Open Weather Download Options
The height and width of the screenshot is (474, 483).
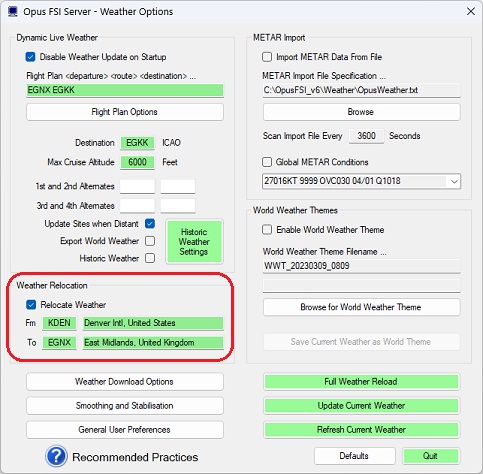[x=125, y=382]
